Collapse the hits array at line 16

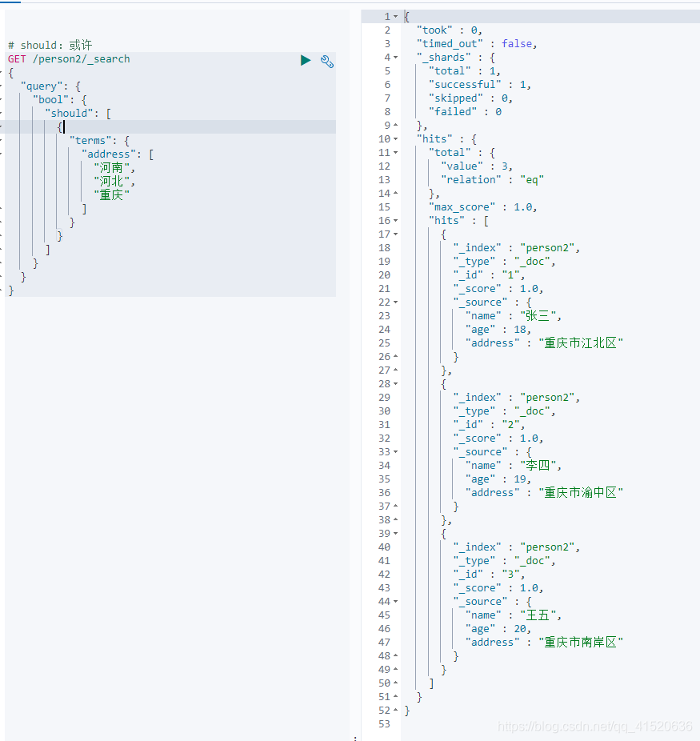tap(396, 221)
